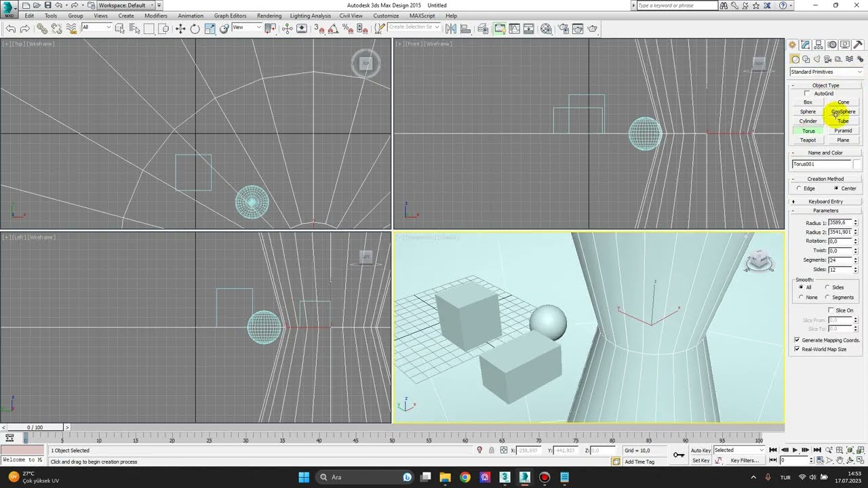The image size is (868, 488).
Task: Undo the last scene operation
Action: 11,28
